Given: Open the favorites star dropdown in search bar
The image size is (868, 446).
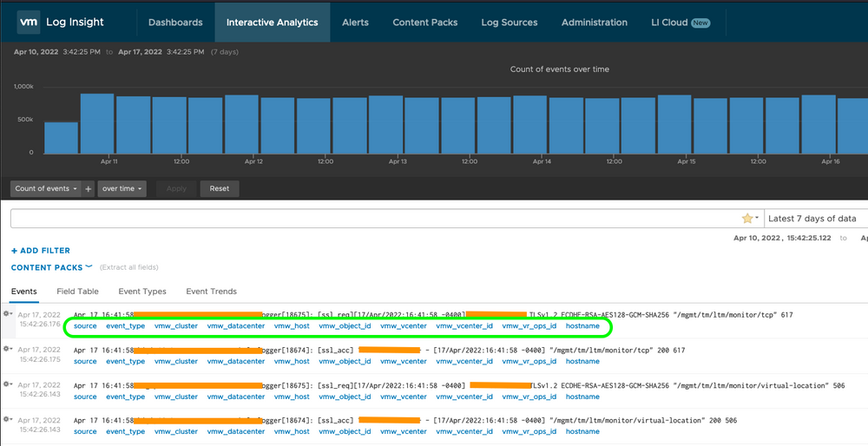Looking at the screenshot, I should click(750, 219).
